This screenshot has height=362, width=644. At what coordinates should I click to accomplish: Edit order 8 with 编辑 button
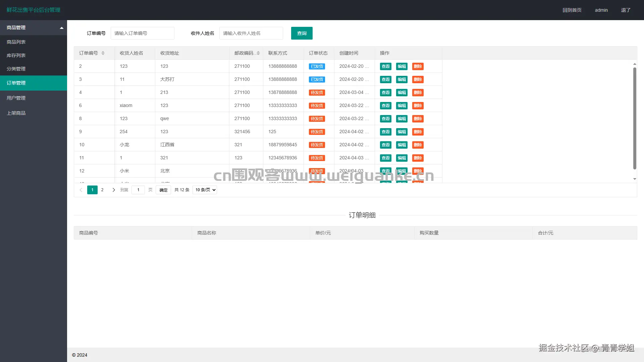pos(402,119)
